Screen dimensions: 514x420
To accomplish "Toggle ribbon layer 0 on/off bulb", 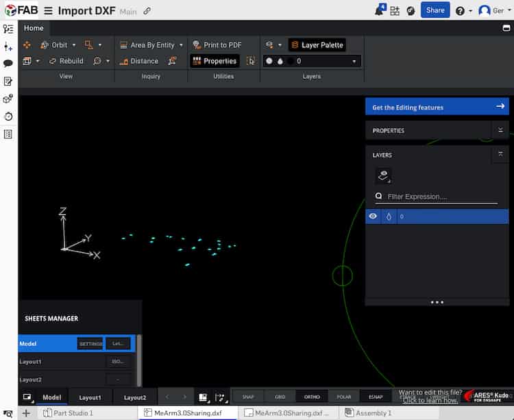I will point(269,61).
